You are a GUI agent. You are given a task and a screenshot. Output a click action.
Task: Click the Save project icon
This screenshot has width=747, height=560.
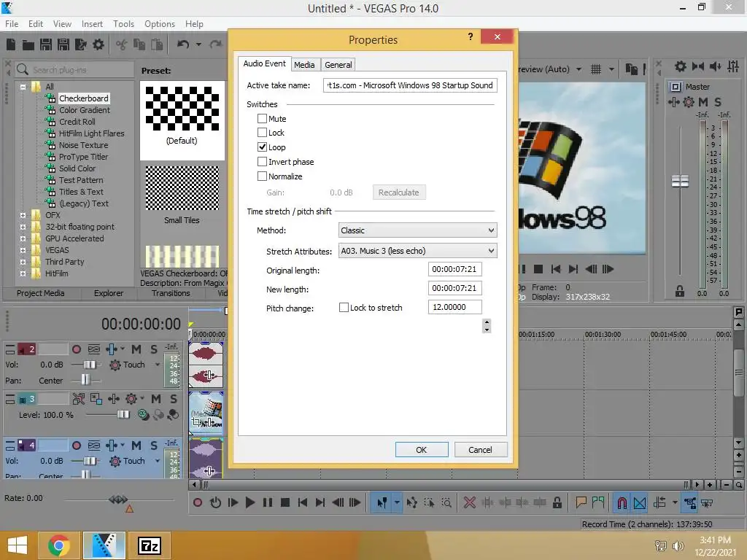[x=46, y=44]
